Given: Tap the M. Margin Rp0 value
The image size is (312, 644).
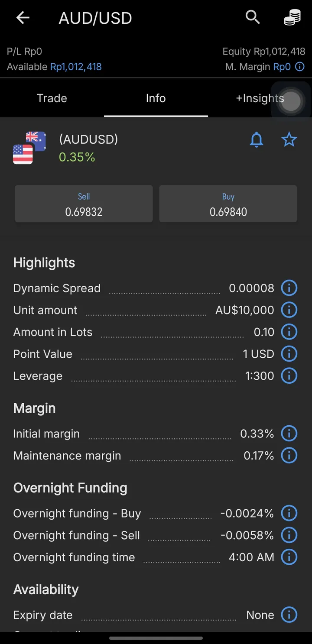Looking at the screenshot, I should tap(282, 67).
